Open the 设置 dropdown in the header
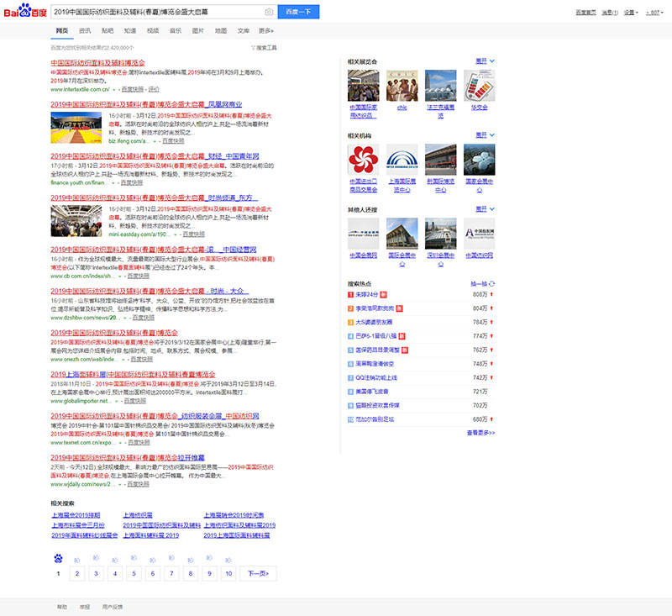 click(631, 13)
